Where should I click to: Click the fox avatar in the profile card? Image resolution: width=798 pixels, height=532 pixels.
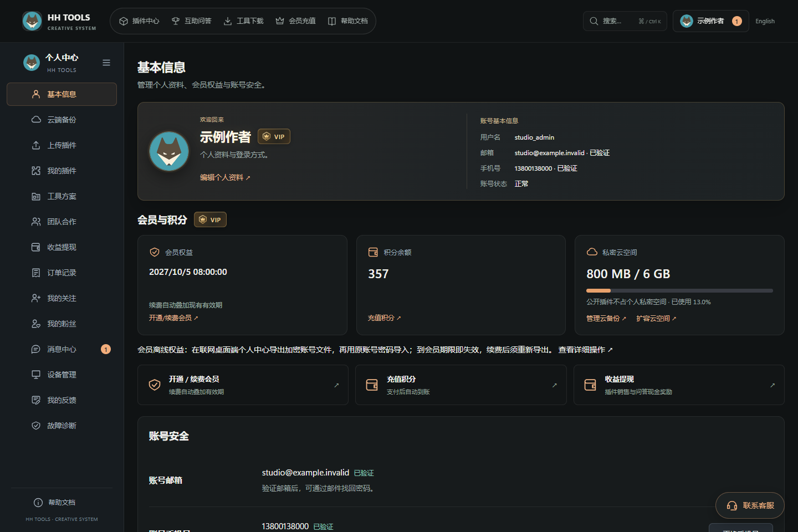[x=169, y=151]
